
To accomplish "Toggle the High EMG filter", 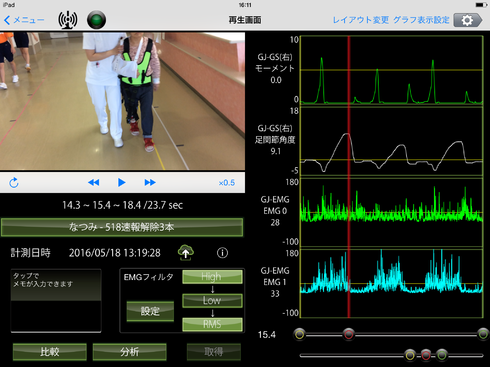I will click(212, 277).
